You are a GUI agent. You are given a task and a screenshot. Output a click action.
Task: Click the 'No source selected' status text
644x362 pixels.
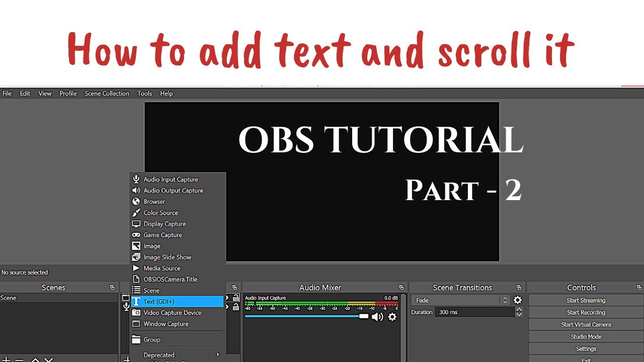coord(25,273)
